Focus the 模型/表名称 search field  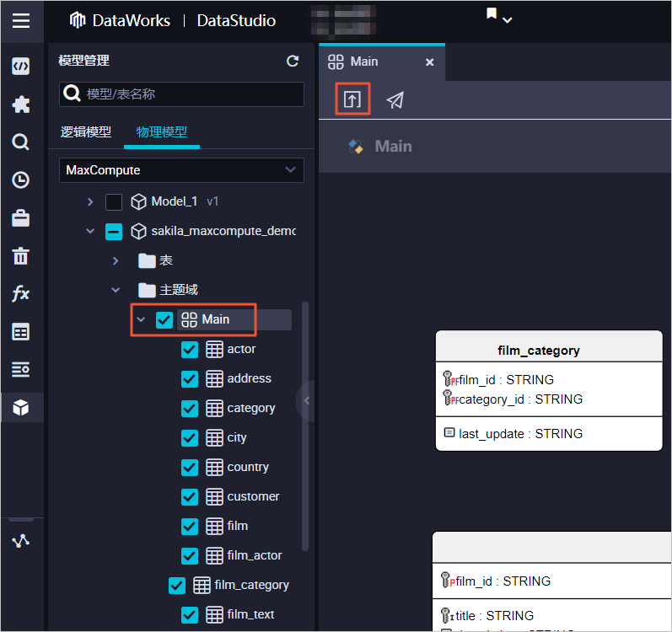[x=182, y=94]
